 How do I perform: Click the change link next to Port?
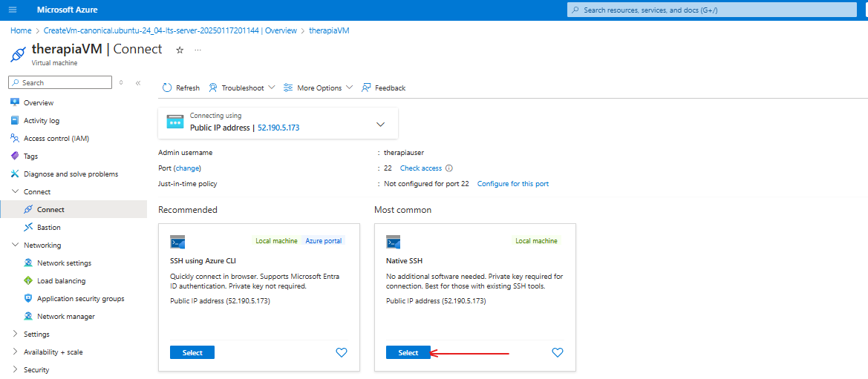point(188,168)
